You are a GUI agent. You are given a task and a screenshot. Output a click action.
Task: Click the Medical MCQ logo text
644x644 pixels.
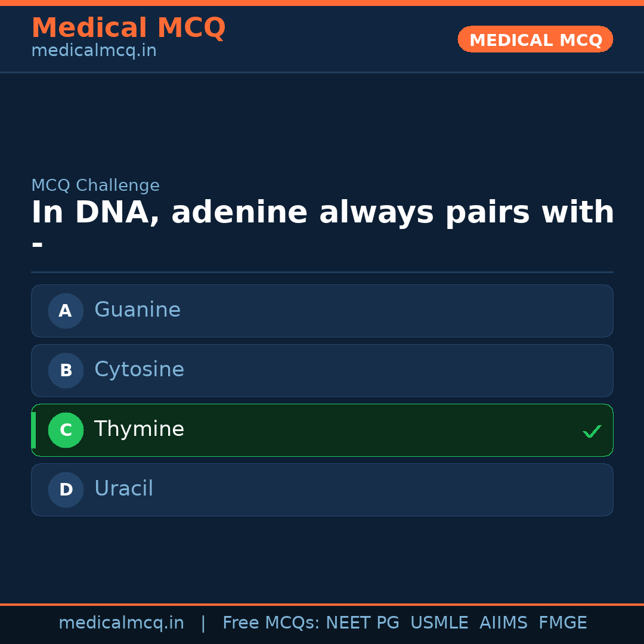128,28
